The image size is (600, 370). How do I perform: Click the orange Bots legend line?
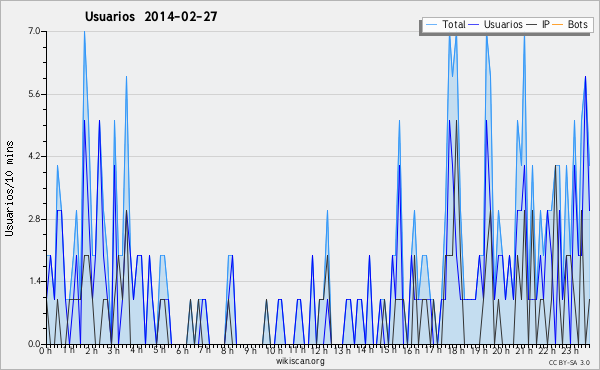pyautogui.click(x=558, y=25)
